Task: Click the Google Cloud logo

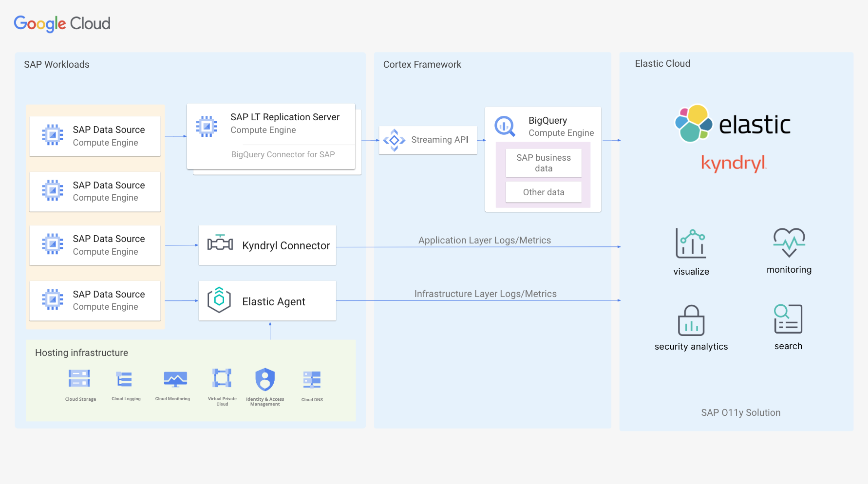Action: pos(62,23)
